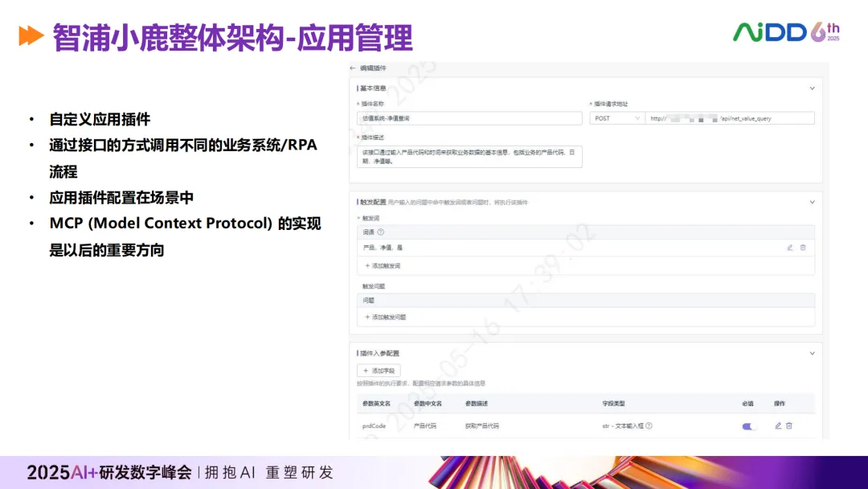868x489 pixels.
Task: Click the 插件名称 input field
Action: coord(469,118)
